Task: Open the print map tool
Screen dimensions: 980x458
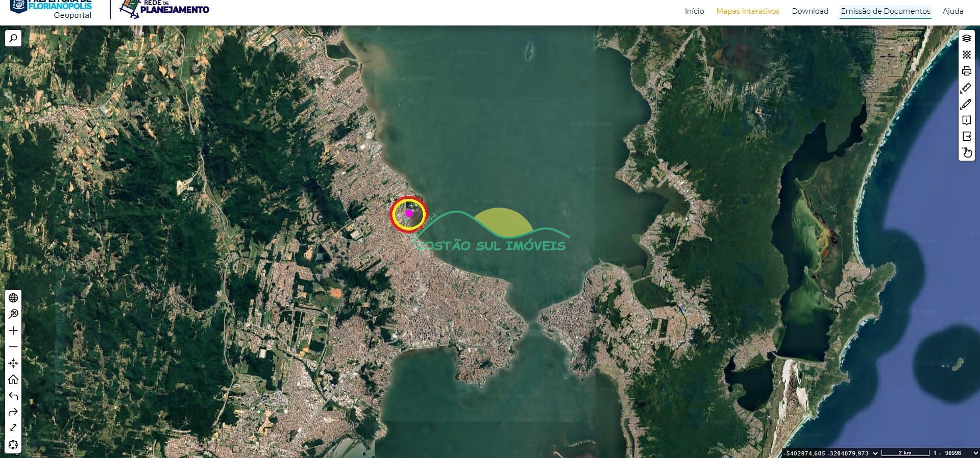Action: click(x=966, y=71)
